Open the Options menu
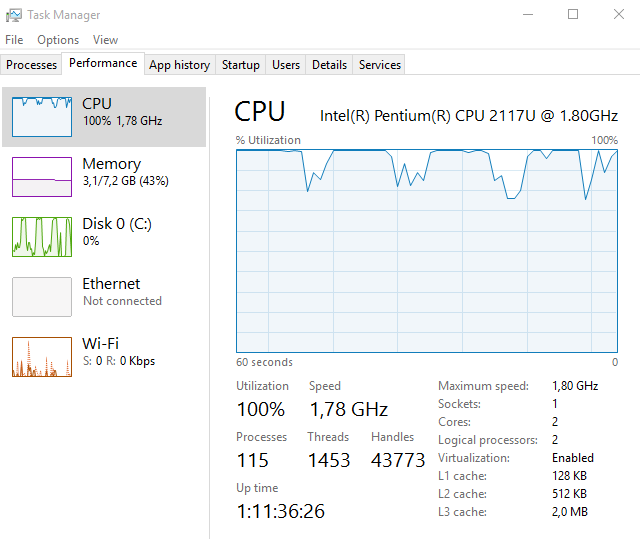 coord(58,40)
